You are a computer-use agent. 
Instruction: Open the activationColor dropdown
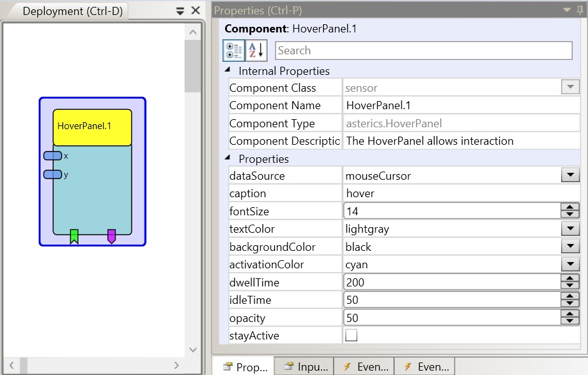570,265
